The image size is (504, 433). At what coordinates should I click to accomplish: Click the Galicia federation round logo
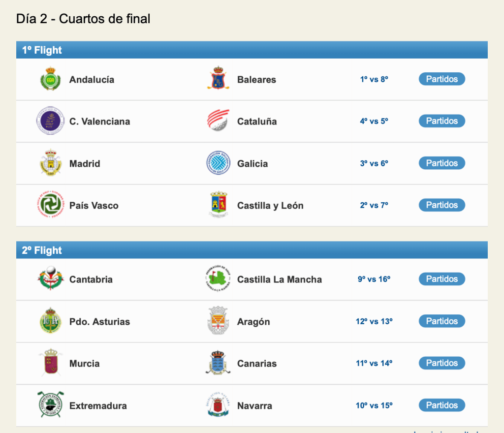[218, 163]
